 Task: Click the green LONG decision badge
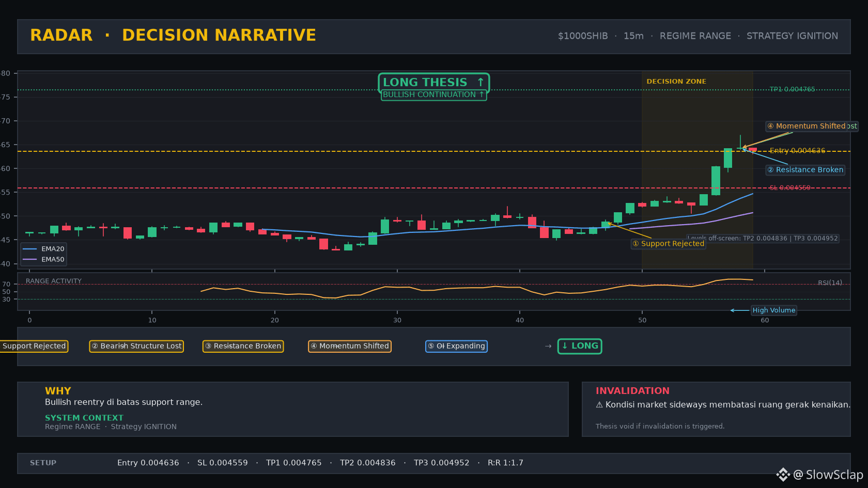[x=580, y=346]
